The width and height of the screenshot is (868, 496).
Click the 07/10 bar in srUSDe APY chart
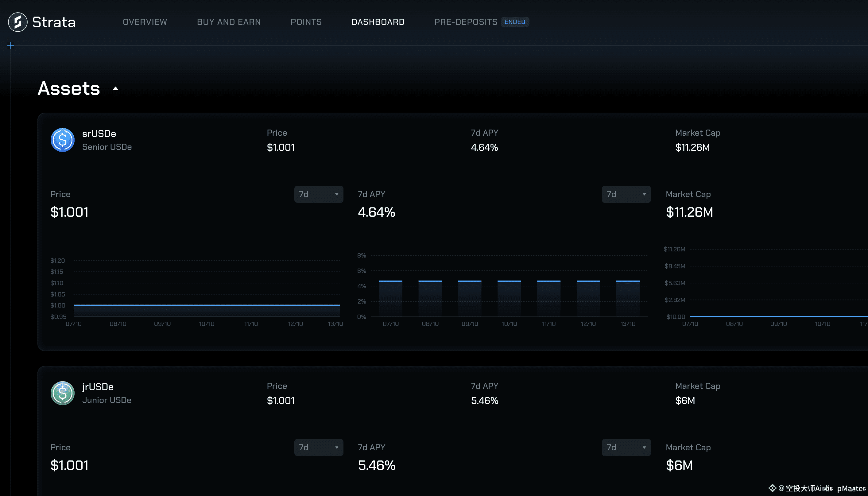pos(390,298)
